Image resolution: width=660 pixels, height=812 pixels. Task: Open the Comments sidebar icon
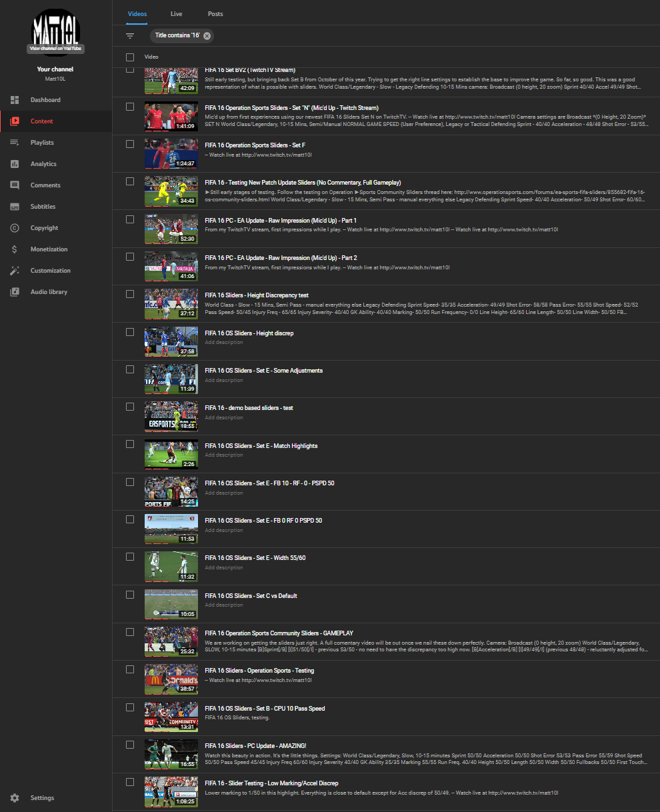point(15,185)
